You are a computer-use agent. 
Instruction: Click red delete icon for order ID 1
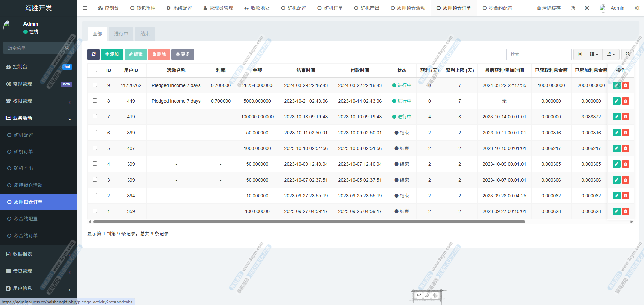[625, 211]
